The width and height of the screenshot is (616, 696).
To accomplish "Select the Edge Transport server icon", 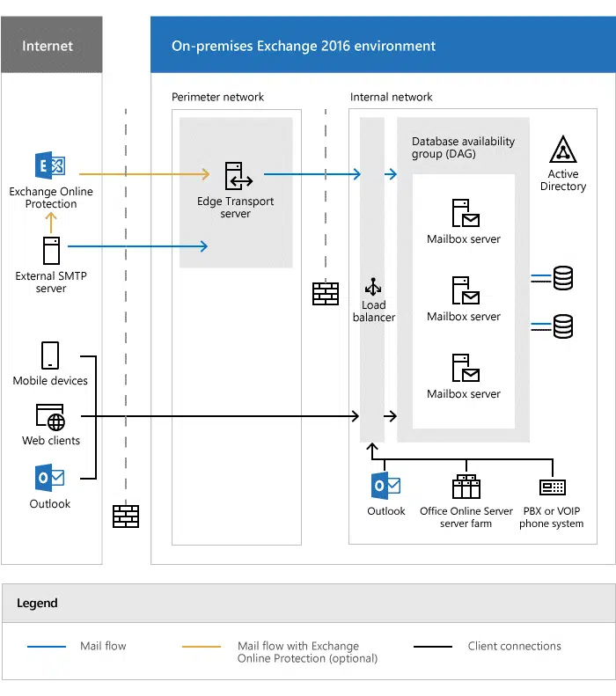I will pyautogui.click(x=236, y=176).
